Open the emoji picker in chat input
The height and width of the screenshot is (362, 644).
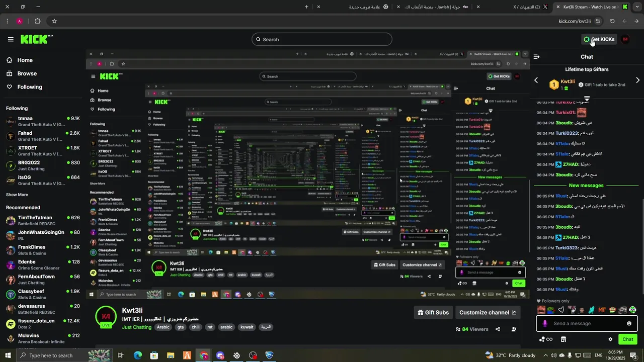tap(629, 323)
